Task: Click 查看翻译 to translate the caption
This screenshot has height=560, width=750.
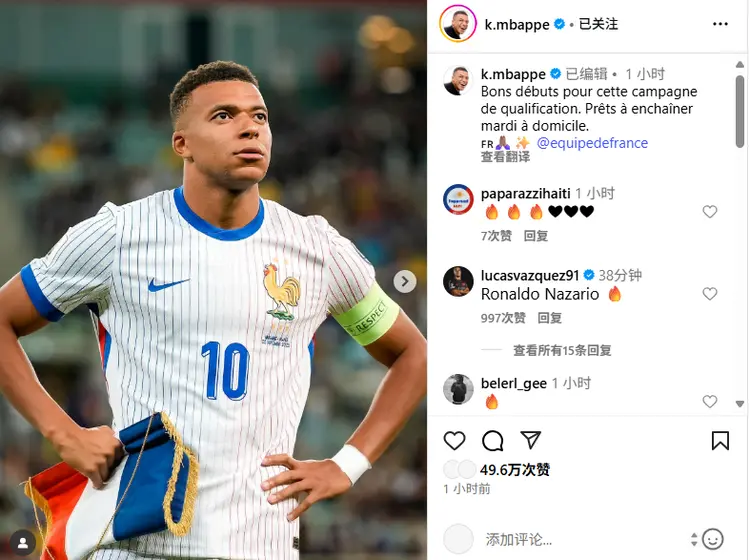Action: point(505,157)
